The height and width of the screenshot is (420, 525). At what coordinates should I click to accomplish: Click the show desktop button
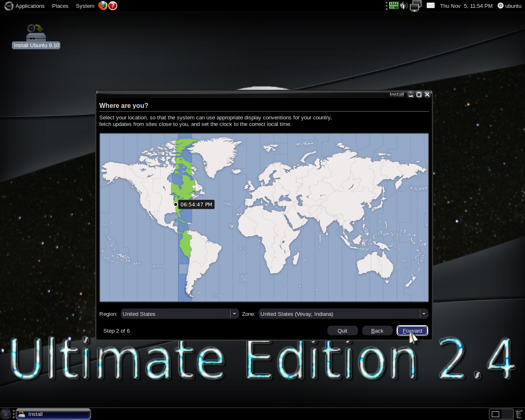[x=5, y=414]
